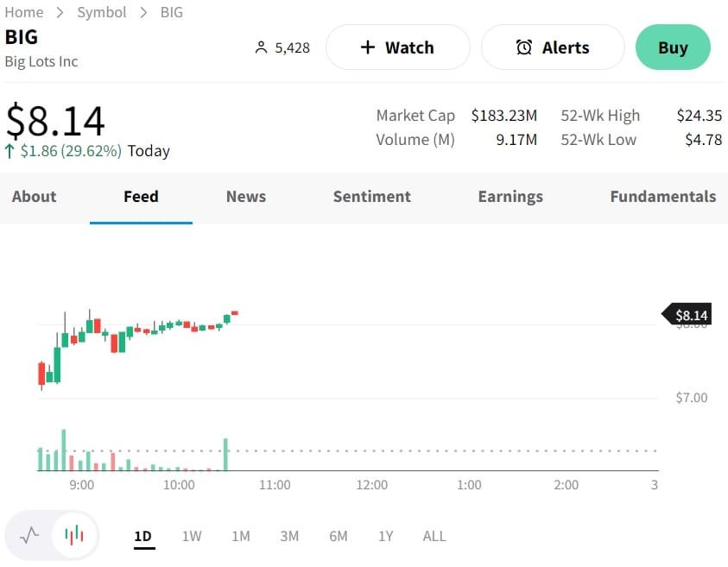
Task: Click the watchers count person icon
Action: tap(262, 48)
